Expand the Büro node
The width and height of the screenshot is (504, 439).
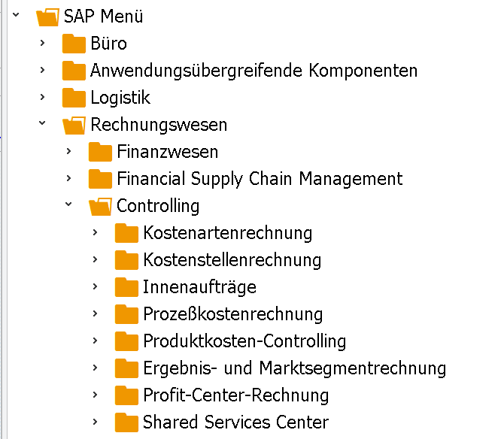tap(42, 43)
